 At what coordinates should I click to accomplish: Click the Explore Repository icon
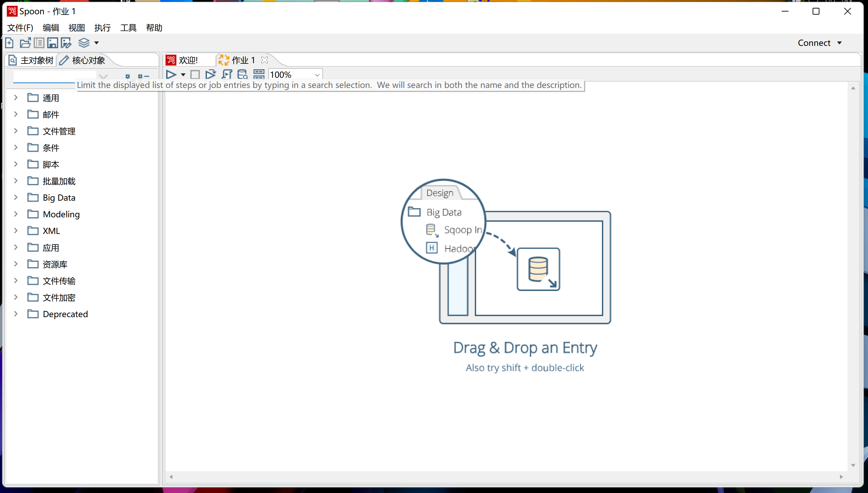[39, 43]
